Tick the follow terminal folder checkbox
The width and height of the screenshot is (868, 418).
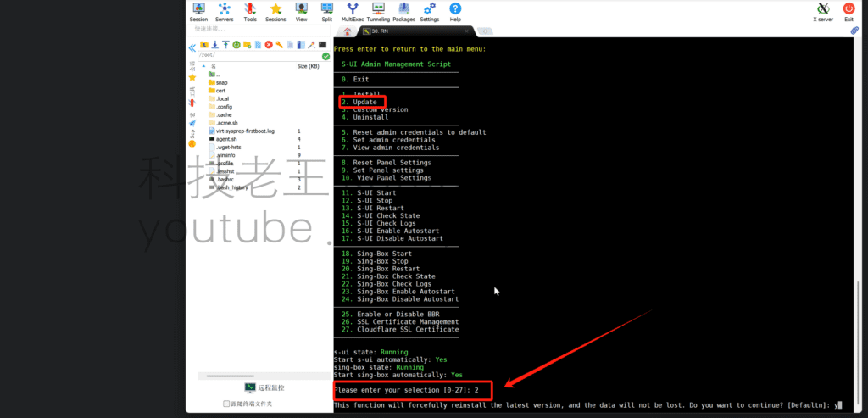(226, 404)
